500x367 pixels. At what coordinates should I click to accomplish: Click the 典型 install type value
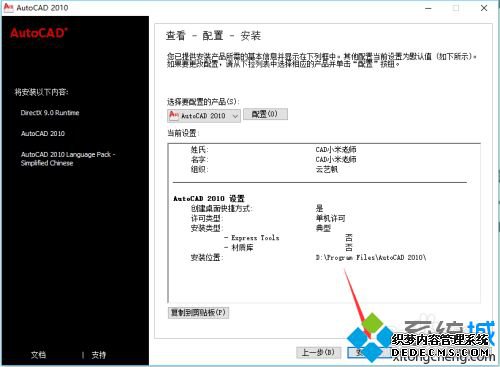click(323, 228)
